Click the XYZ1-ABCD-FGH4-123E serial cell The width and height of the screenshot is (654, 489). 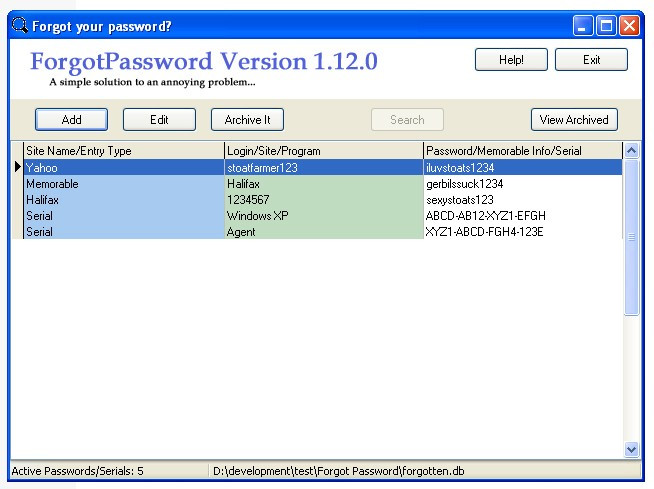pos(523,232)
